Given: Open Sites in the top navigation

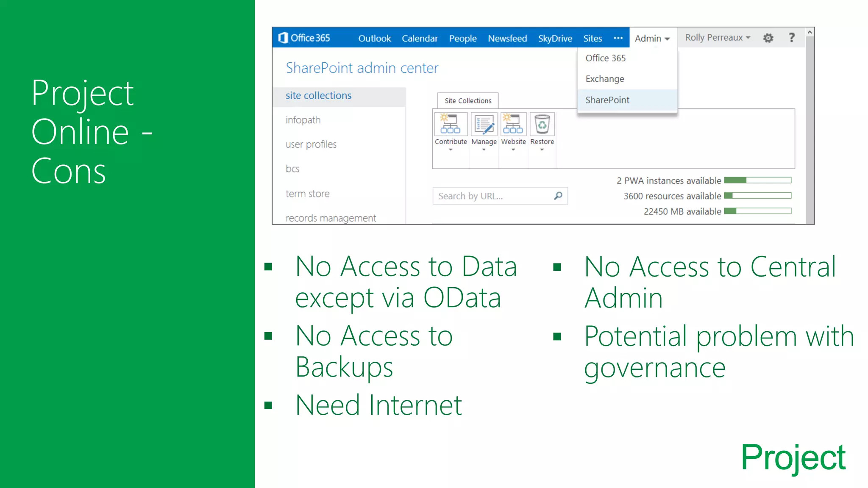Looking at the screenshot, I should click(593, 39).
